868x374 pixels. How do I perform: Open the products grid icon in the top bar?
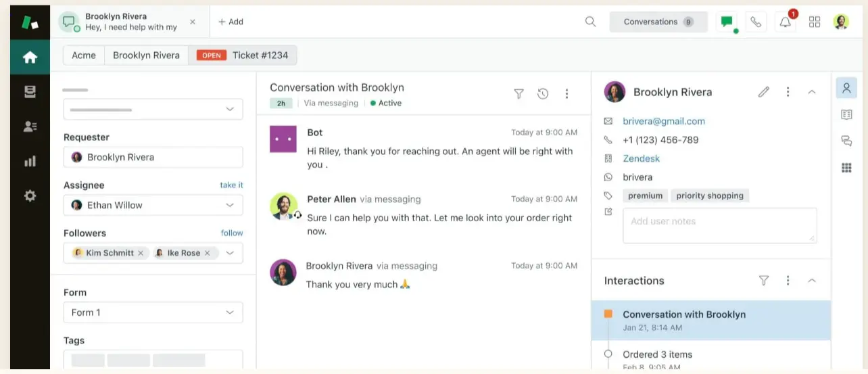click(814, 22)
